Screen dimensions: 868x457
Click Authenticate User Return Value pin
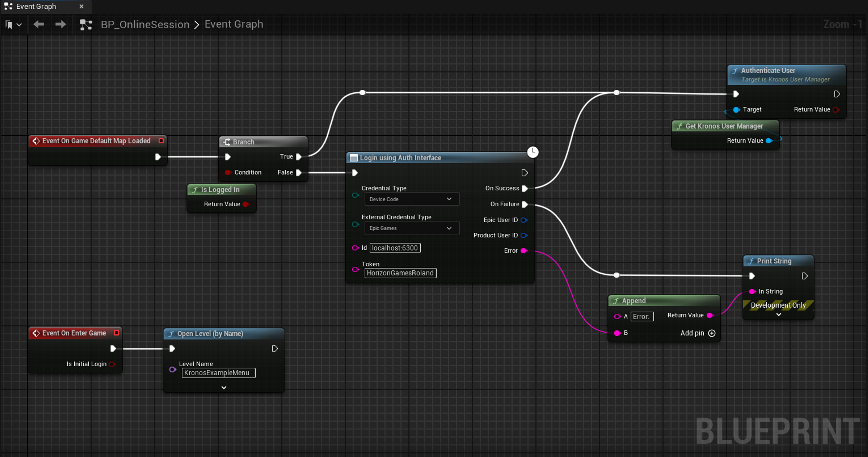tap(836, 110)
